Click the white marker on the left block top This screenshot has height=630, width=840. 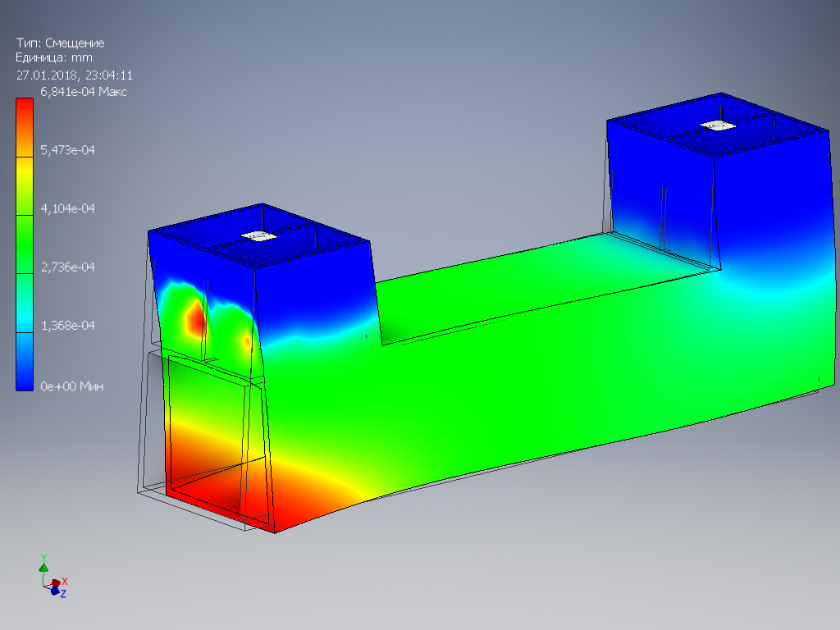(258, 235)
